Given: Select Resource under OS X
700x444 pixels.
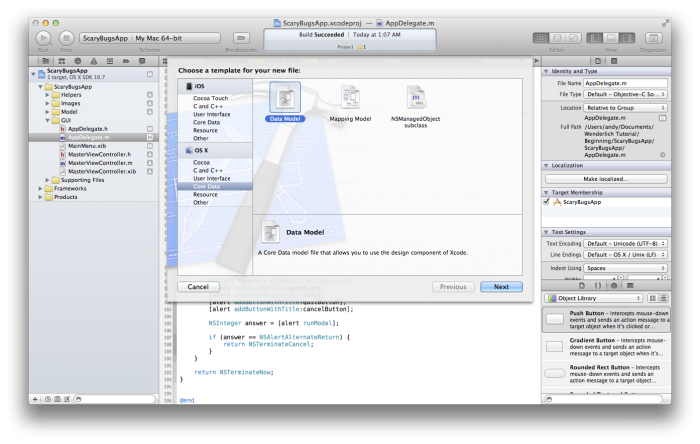Looking at the screenshot, I should (205, 195).
